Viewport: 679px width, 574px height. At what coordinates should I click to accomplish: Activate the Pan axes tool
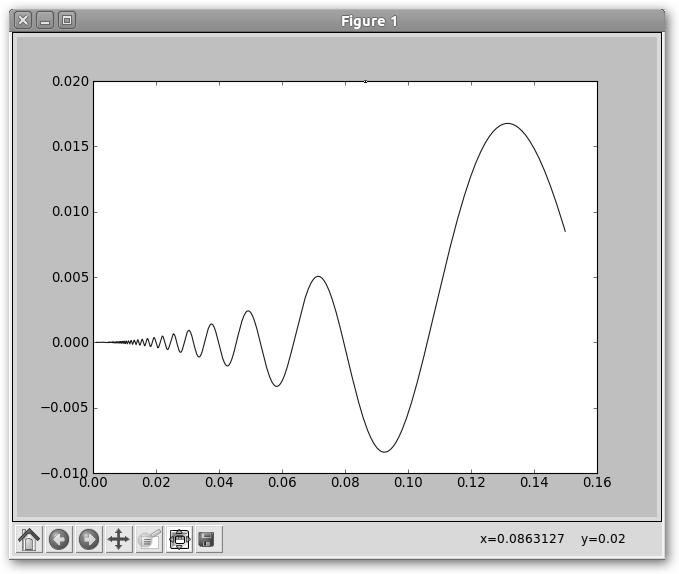(x=118, y=539)
